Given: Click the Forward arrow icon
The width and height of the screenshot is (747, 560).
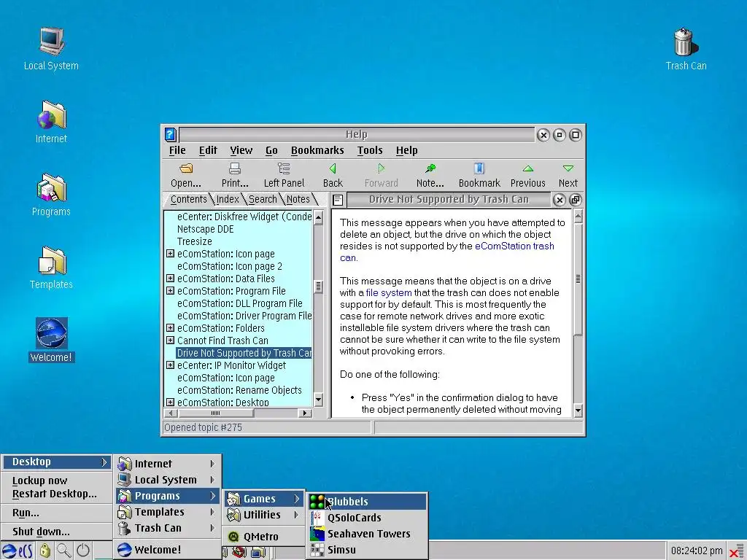Looking at the screenshot, I should [x=381, y=168].
